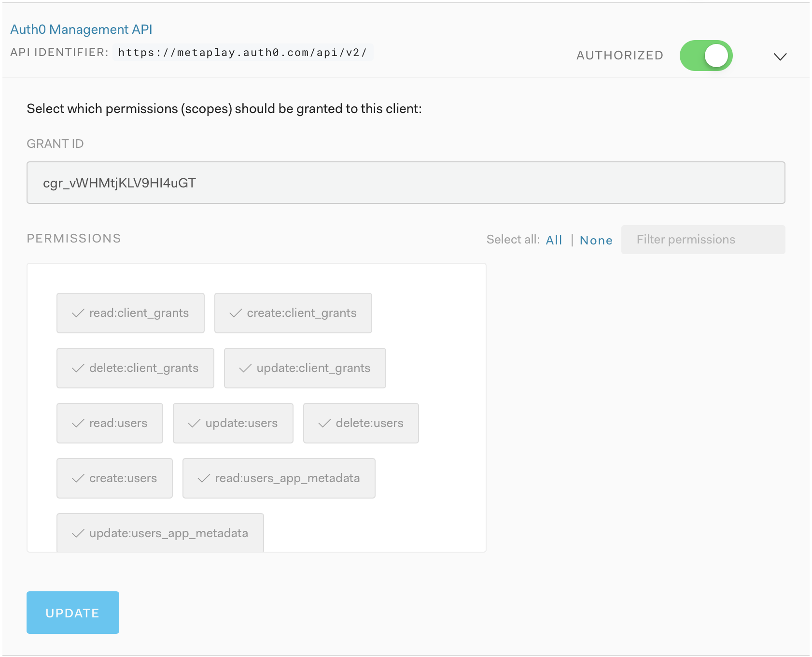812x657 pixels.
Task: Click the Update button
Action: 73,613
